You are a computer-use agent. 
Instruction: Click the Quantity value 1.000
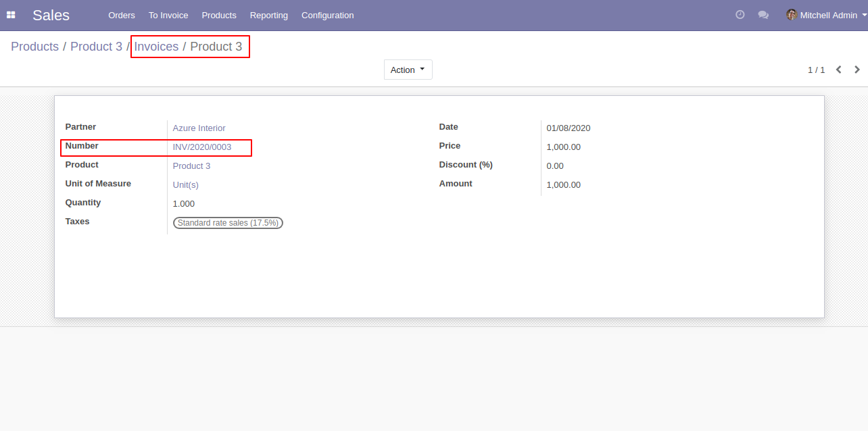(x=184, y=203)
